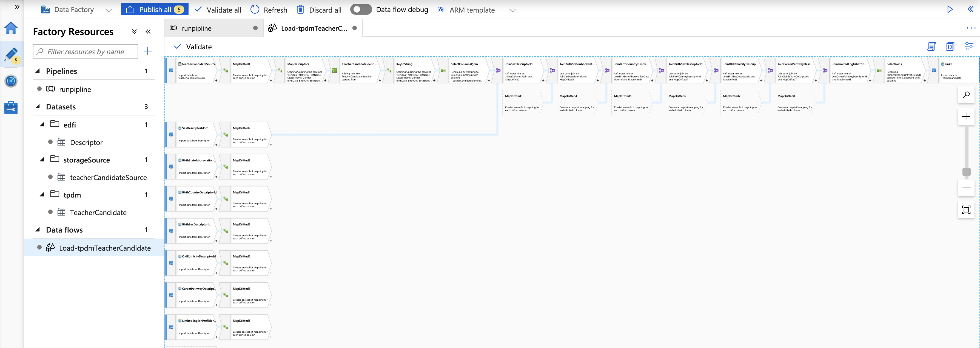Click the zoom-to-fit canvas icon
The image size is (980, 348).
tap(966, 210)
